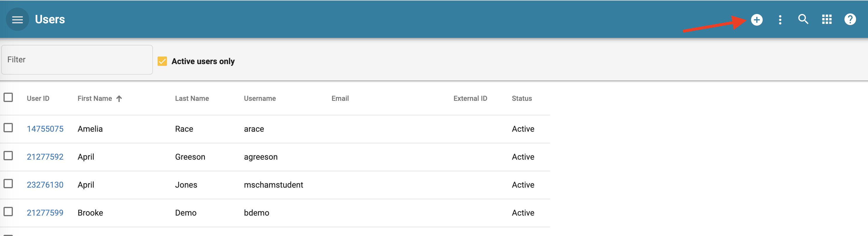This screenshot has width=868, height=236.
Task: Click the last name Greeson
Action: (190, 157)
